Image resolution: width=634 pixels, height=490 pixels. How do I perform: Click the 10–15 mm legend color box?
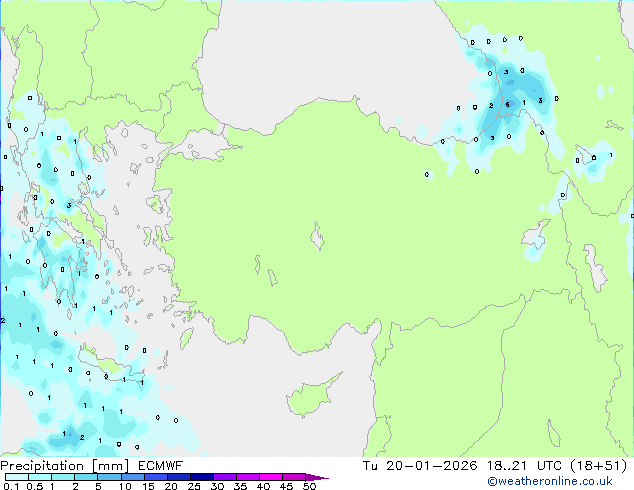(133, 477)
